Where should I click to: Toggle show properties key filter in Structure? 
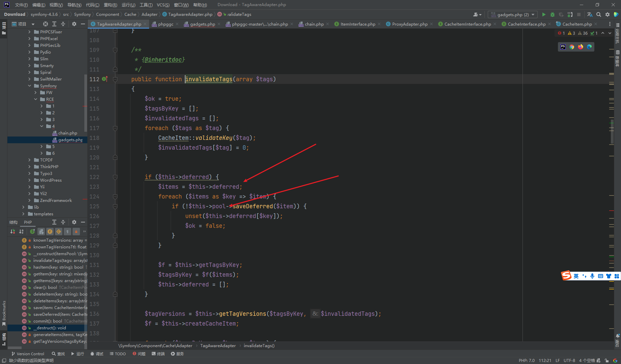67,232
